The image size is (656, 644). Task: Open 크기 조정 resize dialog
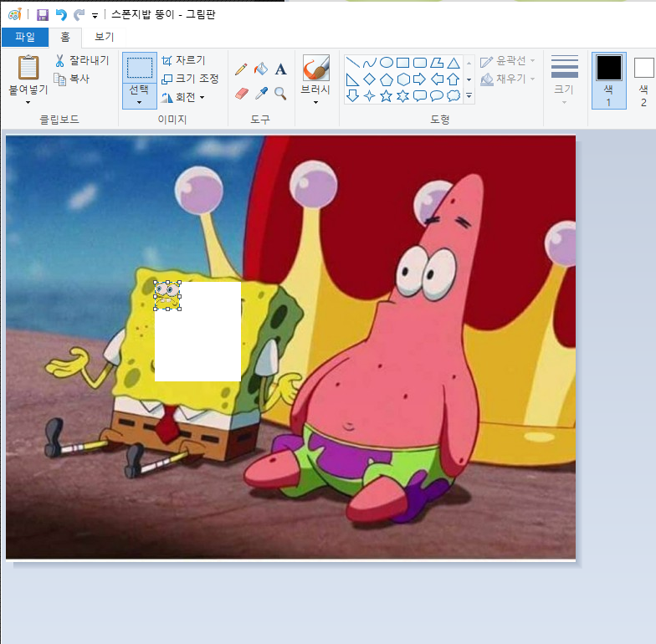191,79
